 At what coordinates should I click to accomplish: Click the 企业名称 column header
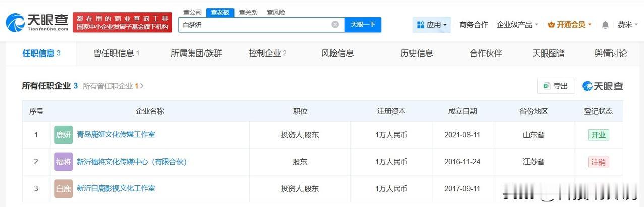pyautogui.click(x=150, y=111)
